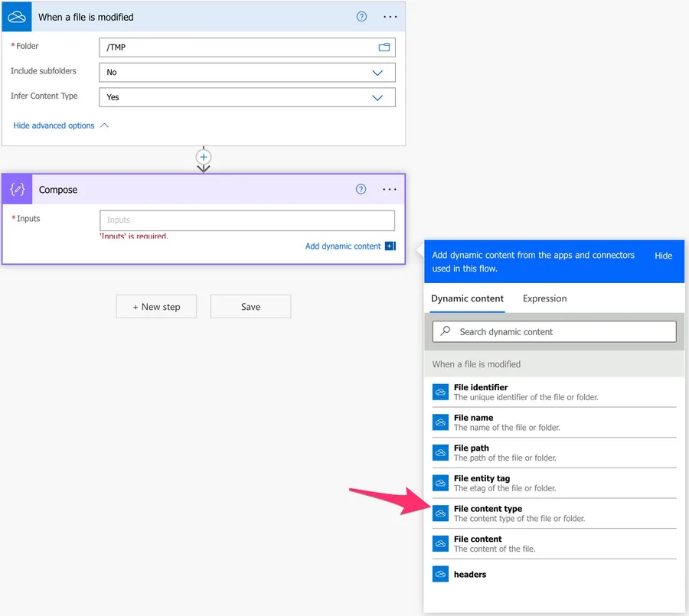Viewport: 689px width, 616px height.
Task: Open help for the file modified trigger
Action: [x=361, y=16]
